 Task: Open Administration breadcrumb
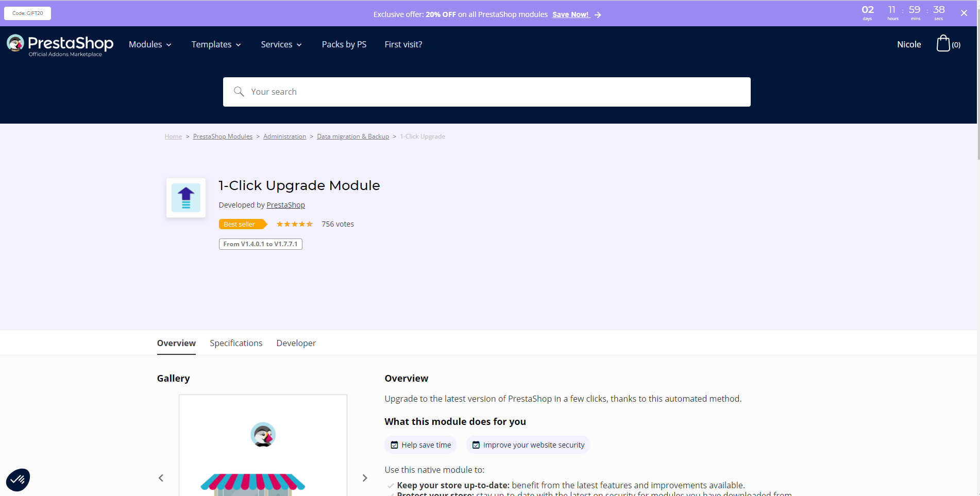tap(284, 136)
